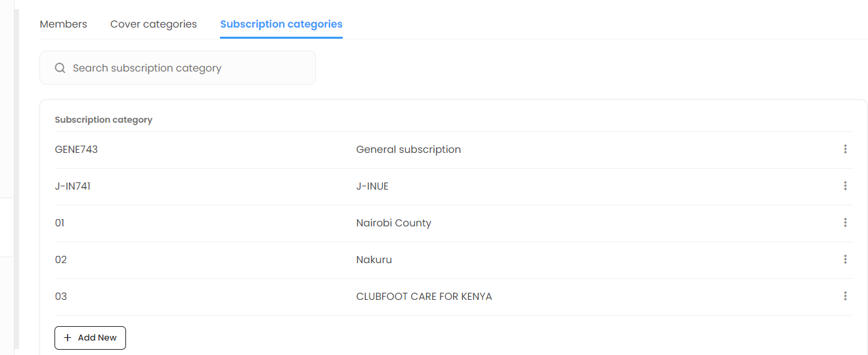This screenshot has height=355, width=868.
Task: Click the GENE743 category code
Action: tap(76, 150)
